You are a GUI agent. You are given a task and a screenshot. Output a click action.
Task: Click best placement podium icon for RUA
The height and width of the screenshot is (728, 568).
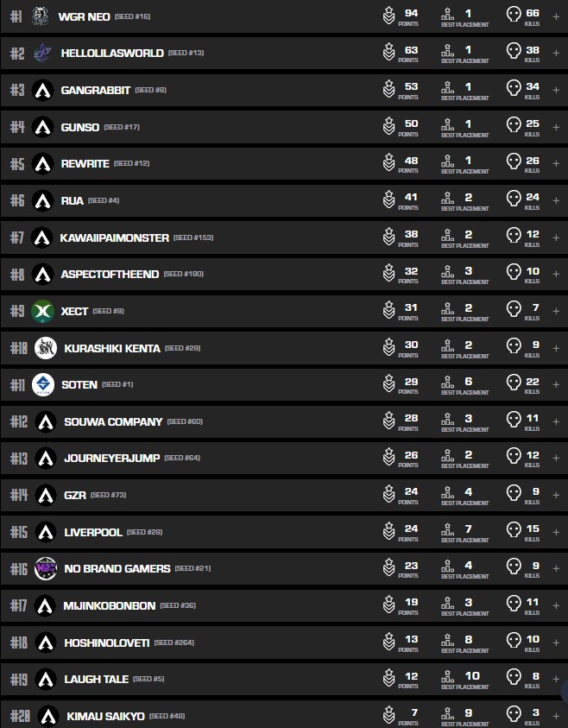[x=447, y=200]
